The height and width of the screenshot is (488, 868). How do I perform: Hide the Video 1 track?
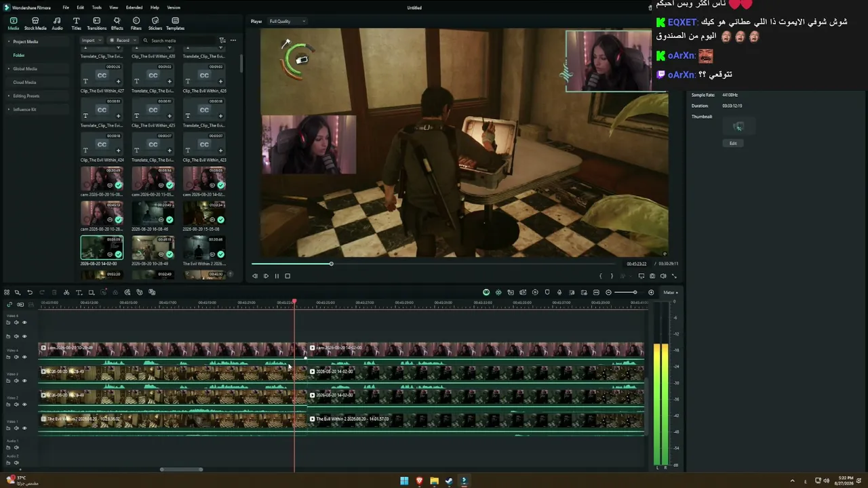pos(24,428)
